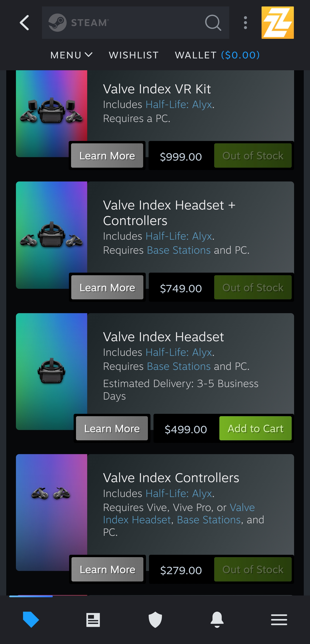Click Learn More for Valve Index Controllers
The height and width of the screenshot is (644, 310).
point(107,569)
